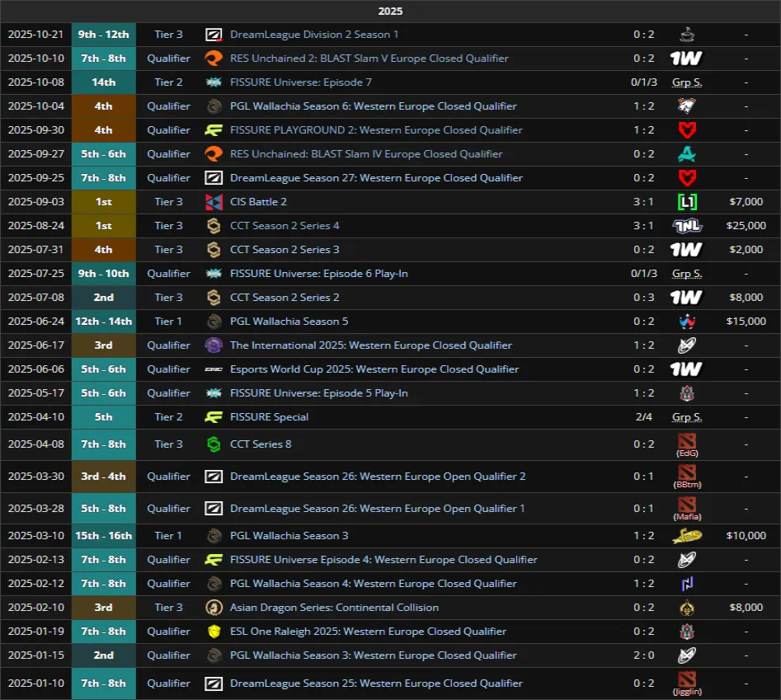Viewport: 781px width, 700px height.
Task: Click the CCT Season 2 Series 4 icon
Action: tap(214, 226)
